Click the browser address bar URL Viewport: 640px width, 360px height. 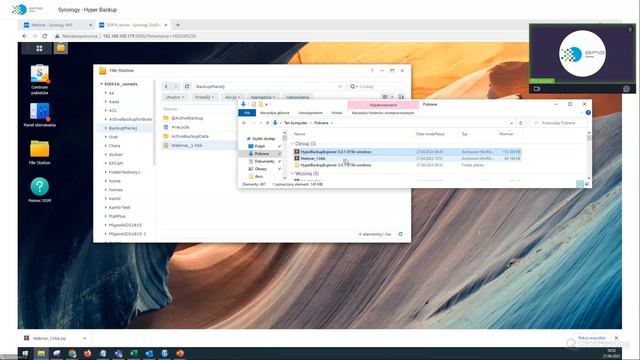[x=149, y=36]
